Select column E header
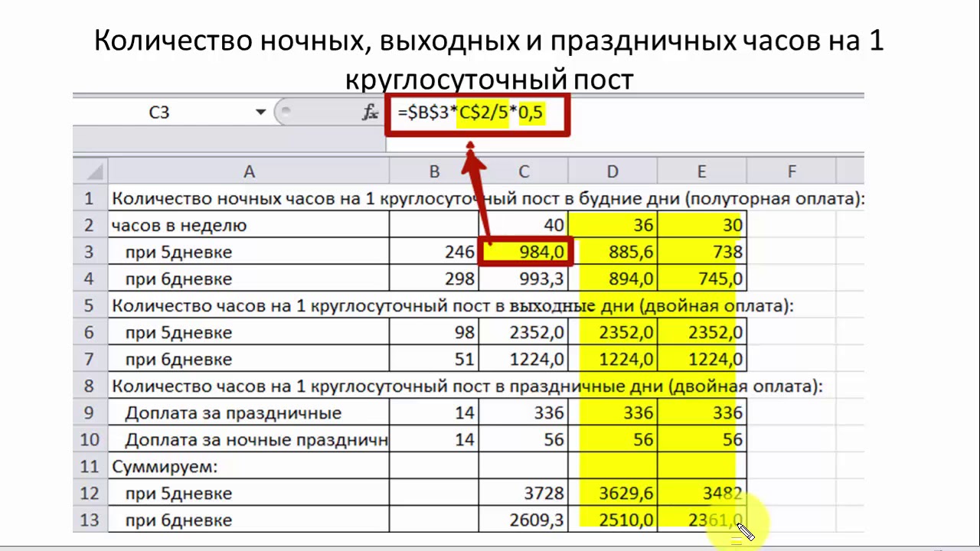This screenshot has width=980, height=551. [x=702, y=172]
